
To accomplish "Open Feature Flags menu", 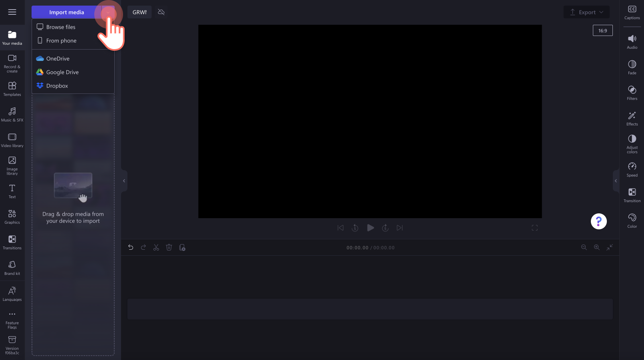I will tap(12, 320).
